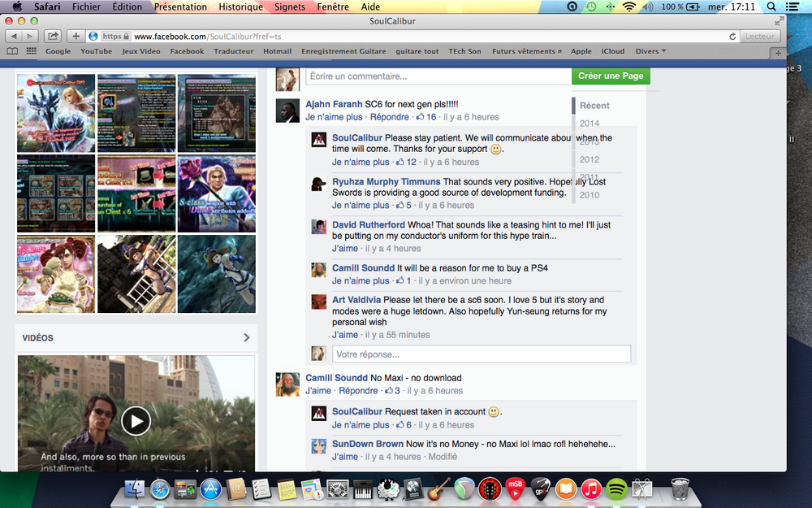
Task: Launch GarageBand guitar icon in dock
Action: pos(439,489)
